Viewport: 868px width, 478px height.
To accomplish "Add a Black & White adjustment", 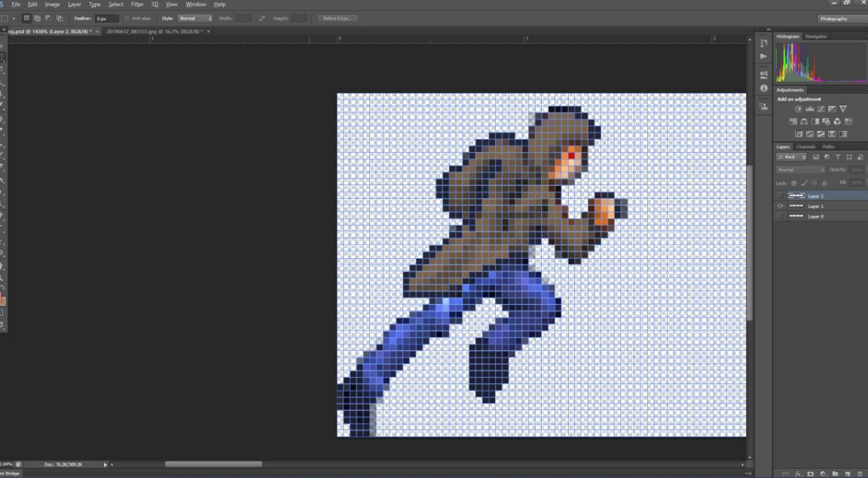I will coord(815,122).
